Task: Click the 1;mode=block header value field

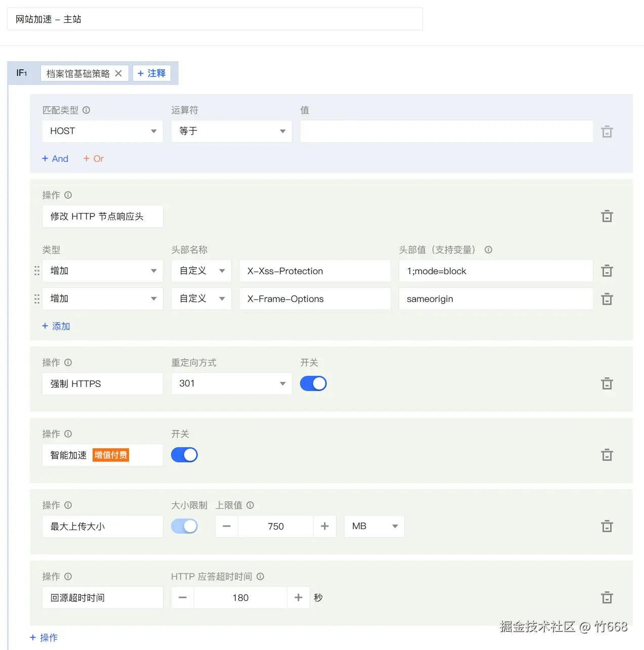Action: (x=496, y=271)
